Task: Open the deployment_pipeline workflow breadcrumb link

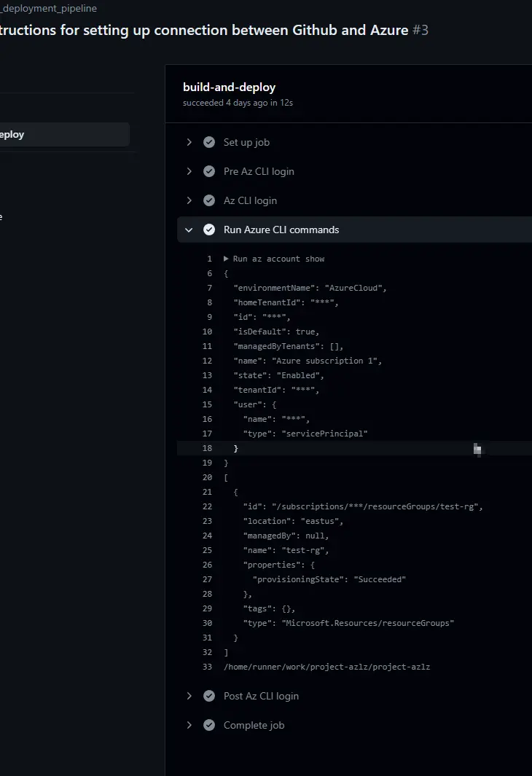Action: click(x=49, y=9)
